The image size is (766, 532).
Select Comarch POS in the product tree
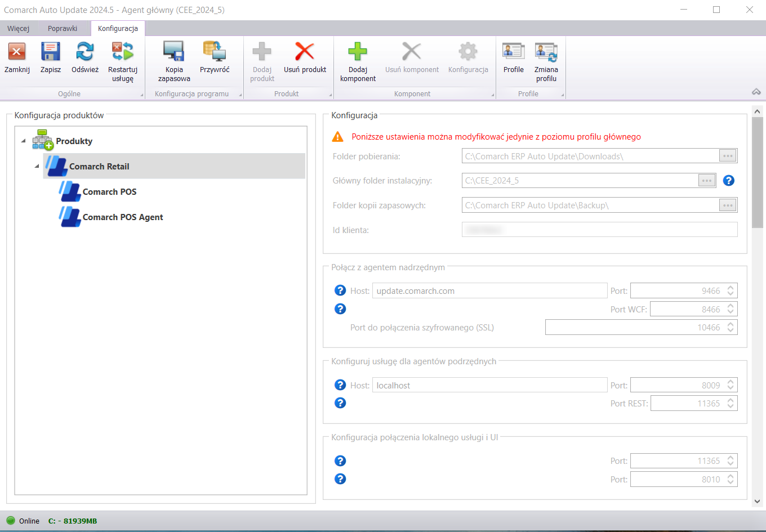(x=109, y=192)
